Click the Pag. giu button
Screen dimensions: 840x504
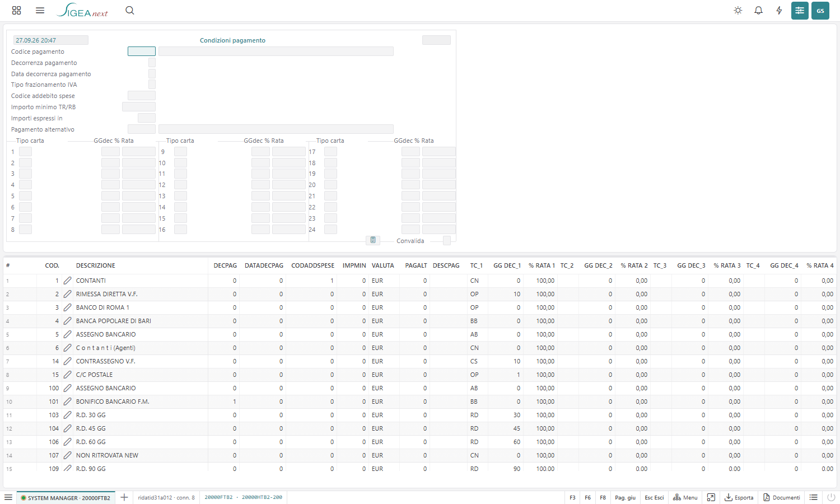(625, 497)
